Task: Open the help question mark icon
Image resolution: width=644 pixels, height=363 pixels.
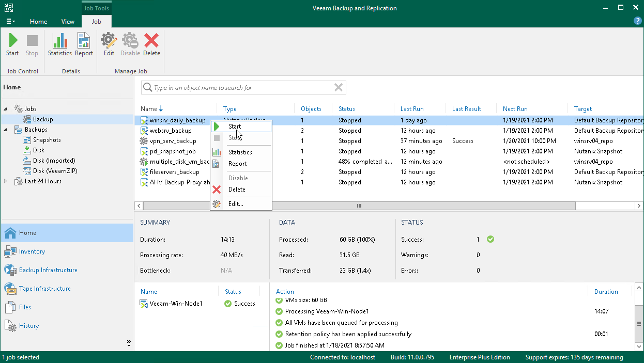Action: 638,21
